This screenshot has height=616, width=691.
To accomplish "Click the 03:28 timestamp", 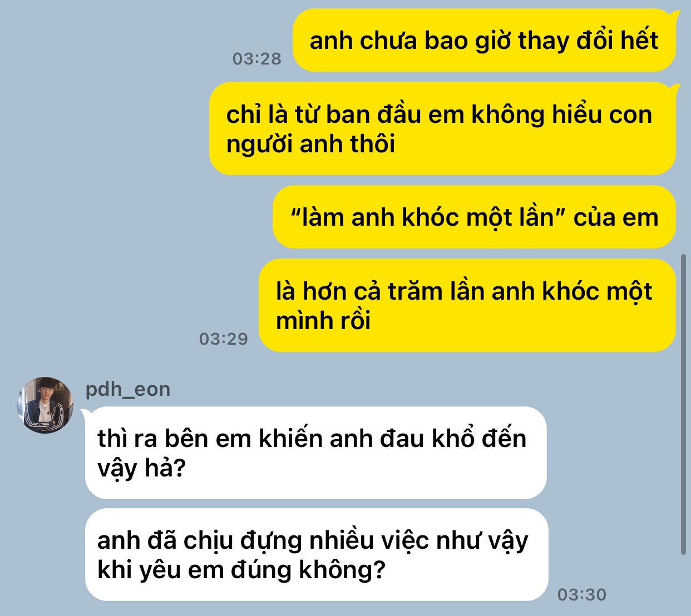I will click(x=256, y=59).
